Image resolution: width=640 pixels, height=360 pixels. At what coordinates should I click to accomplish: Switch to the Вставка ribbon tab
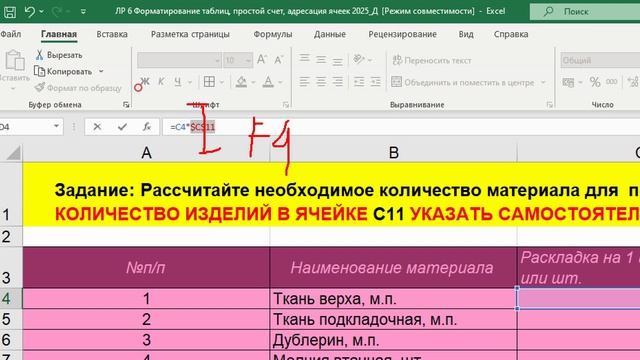[112, 34]
